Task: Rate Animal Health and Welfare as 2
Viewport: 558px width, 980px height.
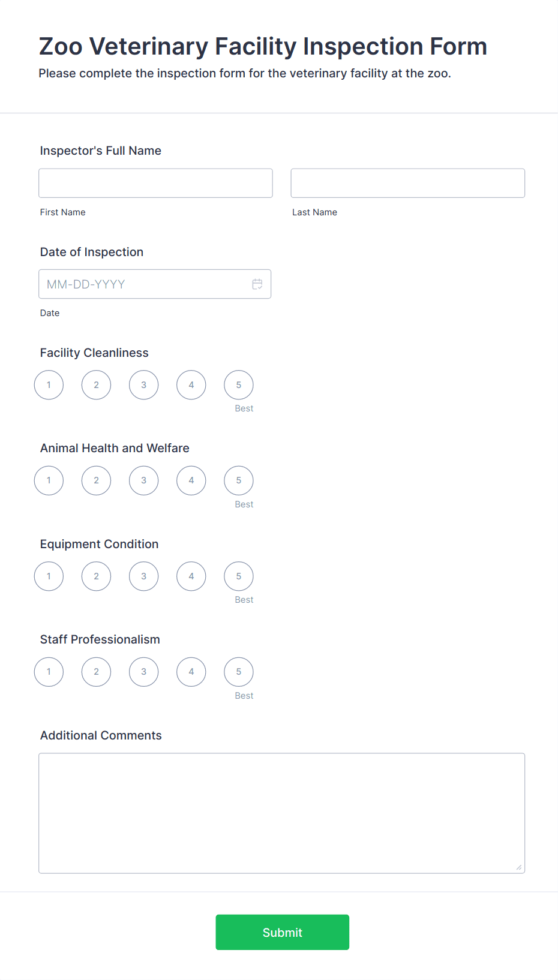Action: pyautogui.click(x=97, y=480)
